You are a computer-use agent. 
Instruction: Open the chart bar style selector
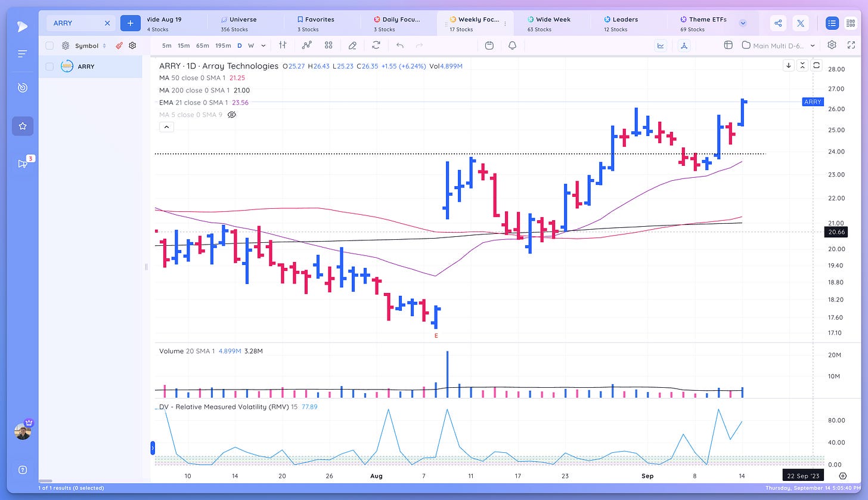point(283,45)
